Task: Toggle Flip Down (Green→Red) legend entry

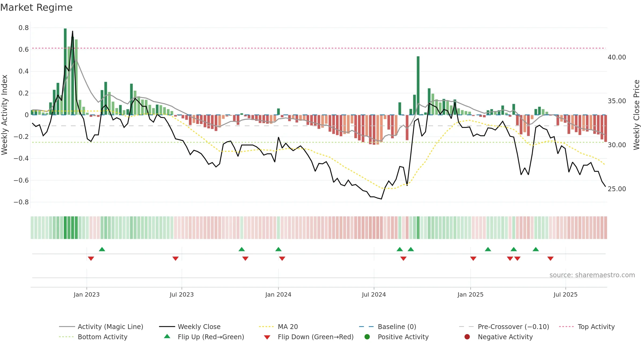Action: 309,337
